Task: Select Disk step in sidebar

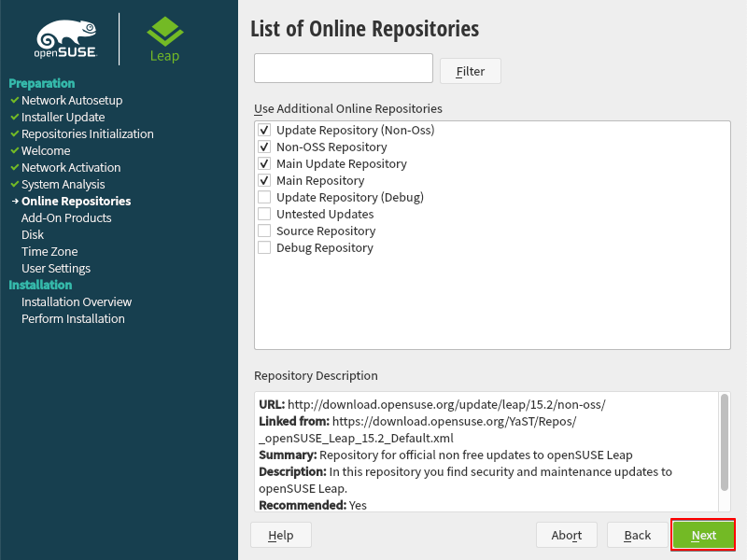Action: tap(33, 235)
